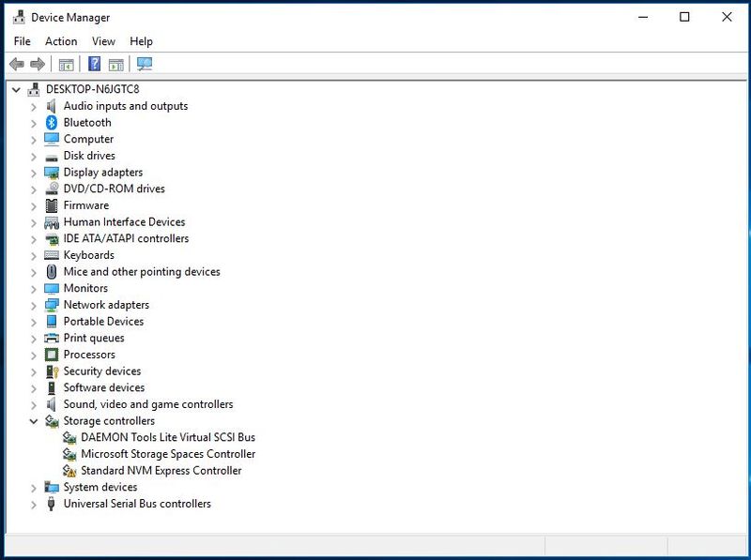Expand the Network adapters chevron
751x560 pixels.
pos(34,306)
